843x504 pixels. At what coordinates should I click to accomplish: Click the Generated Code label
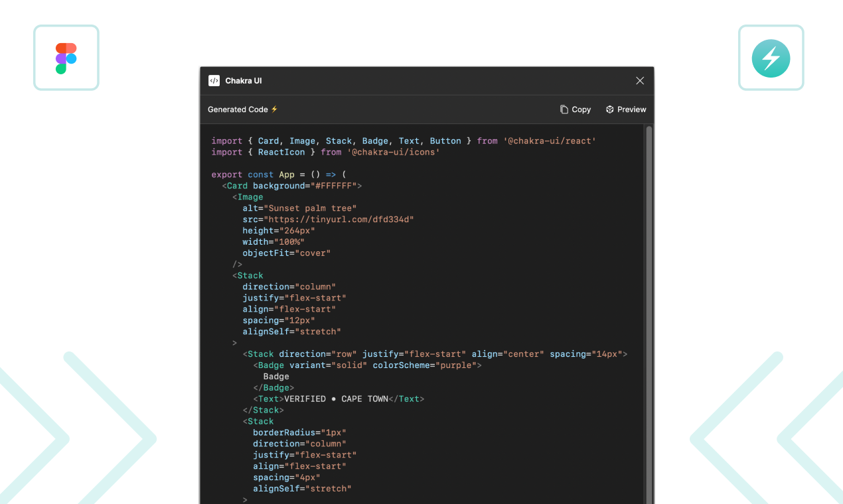[238, 109]
